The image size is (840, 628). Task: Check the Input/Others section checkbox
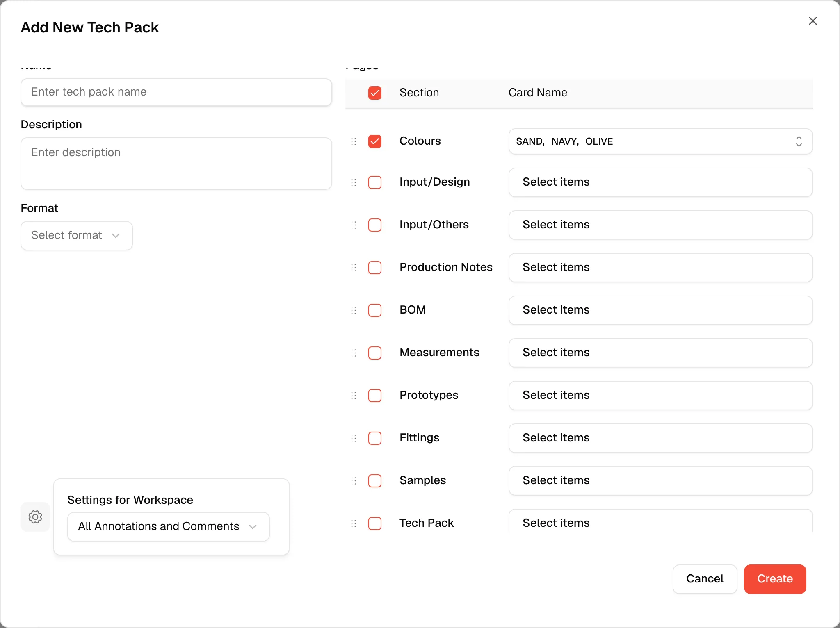click(x=375, y=225)
